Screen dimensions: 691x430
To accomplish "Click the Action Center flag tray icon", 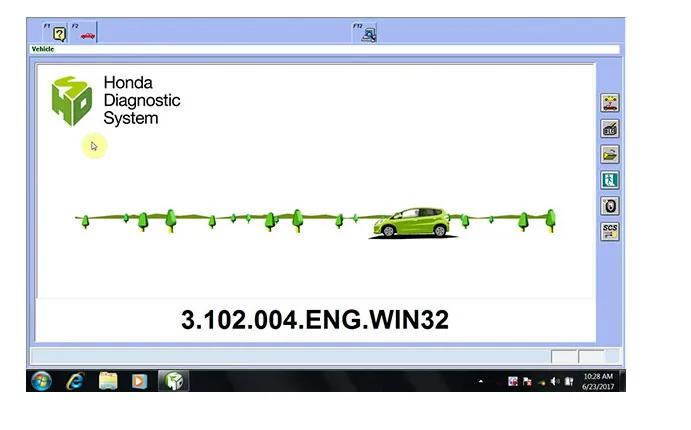I will pyautogui.click(x=527, y=382).
